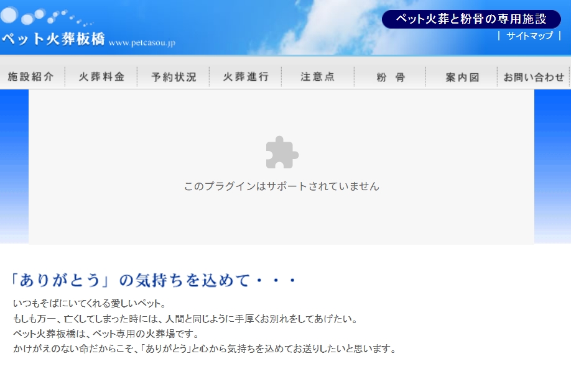The height and width of the screenshot is (392, 571).
Task: Click the sentence ペット火葬板橋は、ペット専用の火葬場です
Action: point(105,334)
